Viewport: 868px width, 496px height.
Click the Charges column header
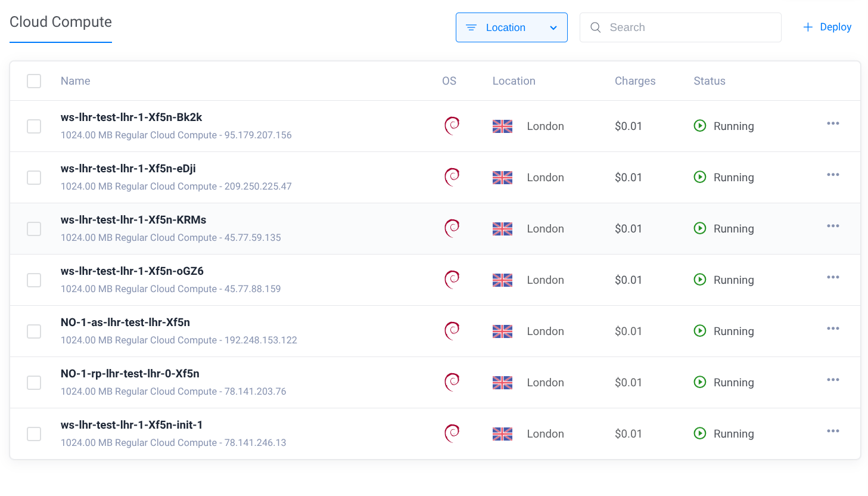pyautogui.click(x=635, y=81)
